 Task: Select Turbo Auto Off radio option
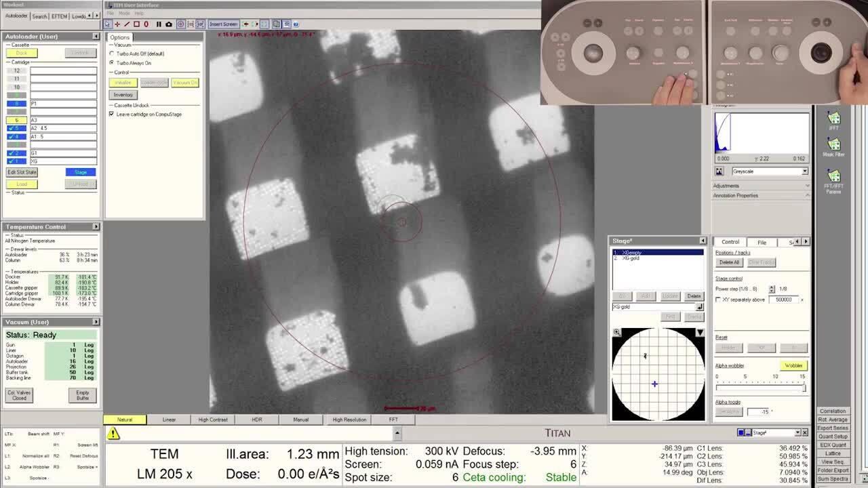(112, 54)
